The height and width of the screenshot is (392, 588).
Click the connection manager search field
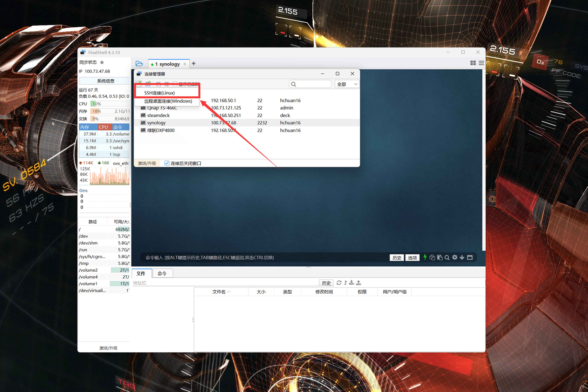pos(310,84)
